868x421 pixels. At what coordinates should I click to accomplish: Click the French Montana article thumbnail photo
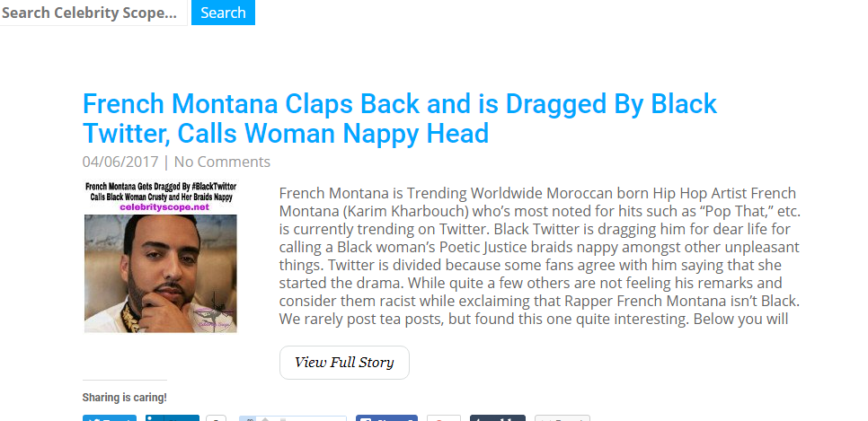(160, 269)
